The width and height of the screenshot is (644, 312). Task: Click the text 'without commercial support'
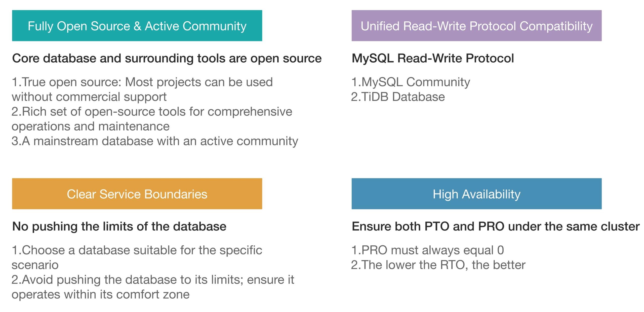pyautogui.click(x=89, y=97)
